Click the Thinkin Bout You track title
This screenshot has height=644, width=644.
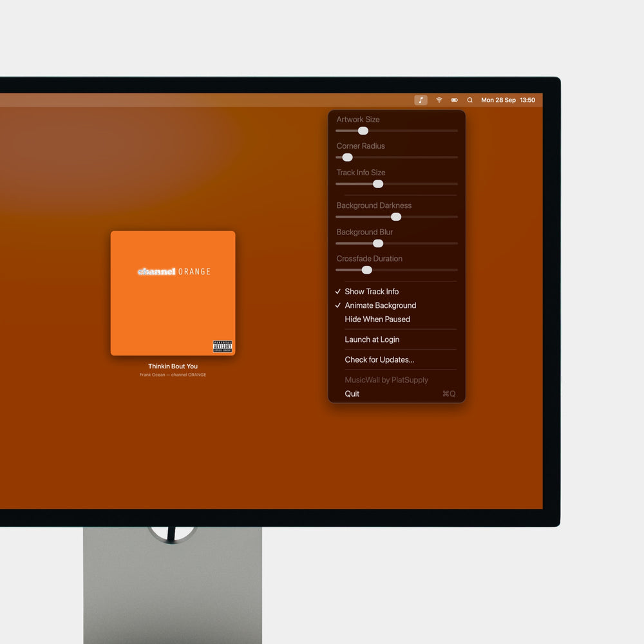coord(173,366)
